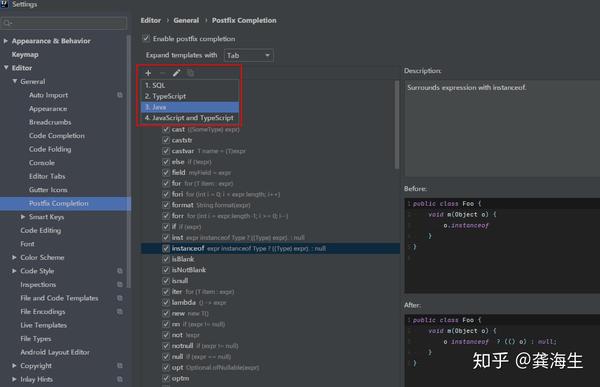Click project-level icon beside Inlay Hints
Viewport: 600px width, 387px height.
120,379
